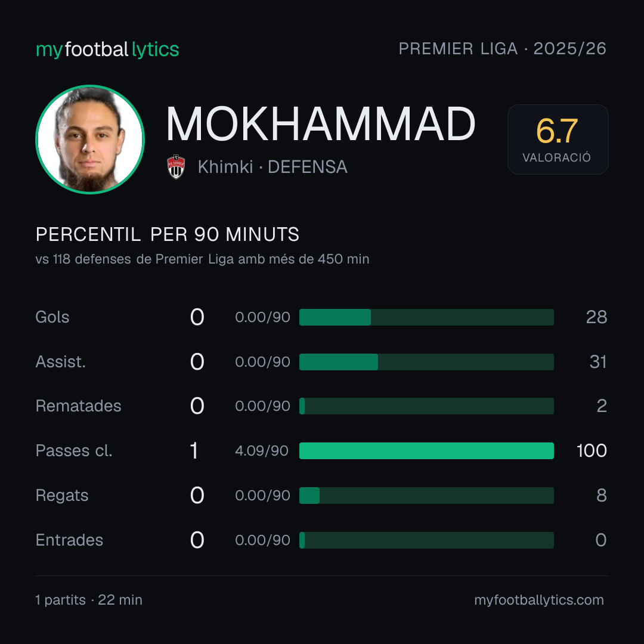644x644 pixels.
Task: Click the Entrades stat label
Action: pyautogui.click(x=69, y=540)
